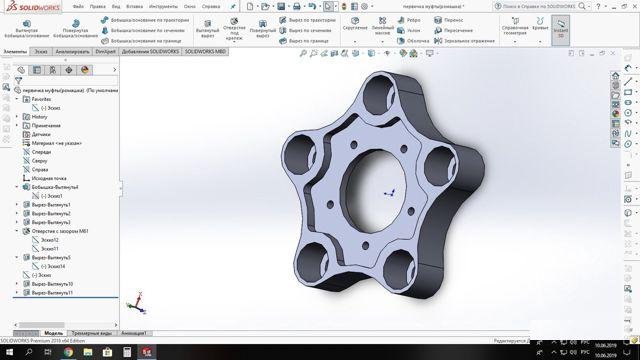The width and height of the screenshot is (640, 360).
Task: Expand the Вырез-Вытянуть1 feature node
Action: coord(17,204)
